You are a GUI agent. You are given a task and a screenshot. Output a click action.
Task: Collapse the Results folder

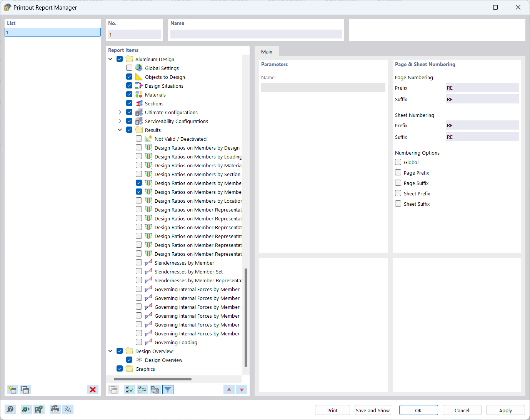click(120, 130)
